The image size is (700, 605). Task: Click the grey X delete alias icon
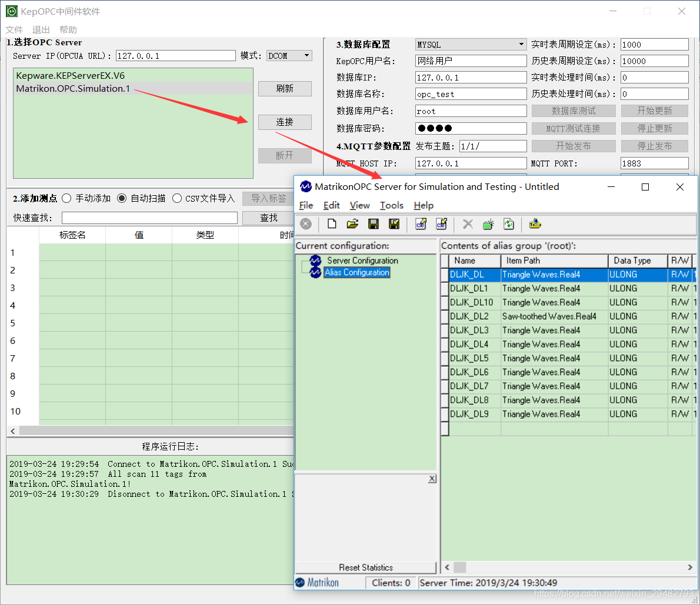pos(468,224)
